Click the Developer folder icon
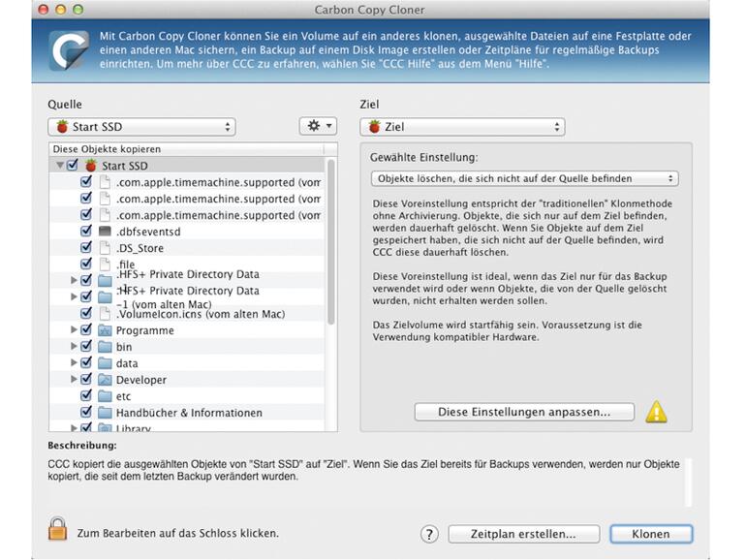Screen dimensions: 746x560 [x=105, y=380]
